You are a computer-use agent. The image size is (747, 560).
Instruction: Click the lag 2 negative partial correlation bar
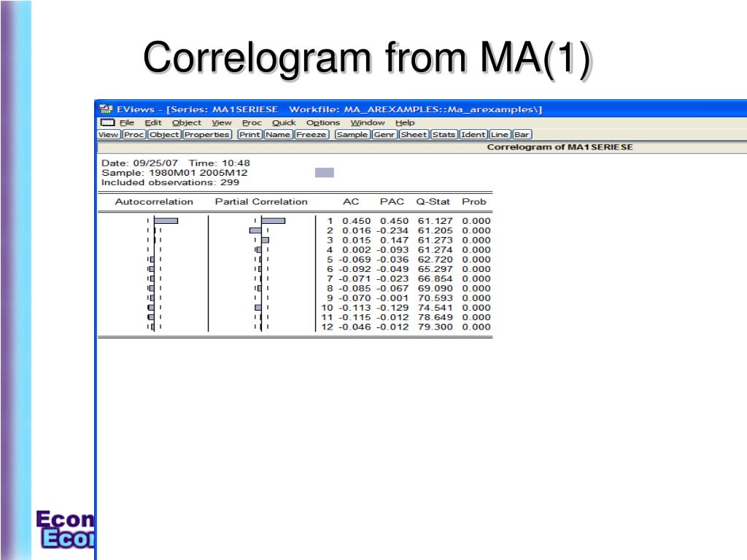tap(255, 230)
